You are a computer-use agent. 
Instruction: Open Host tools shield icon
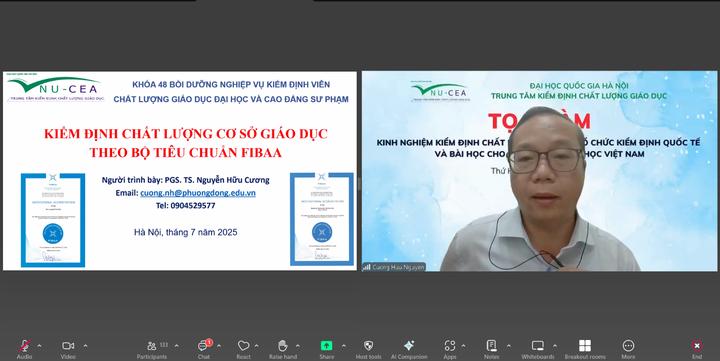pyautogui.click(x=368, y=345)
